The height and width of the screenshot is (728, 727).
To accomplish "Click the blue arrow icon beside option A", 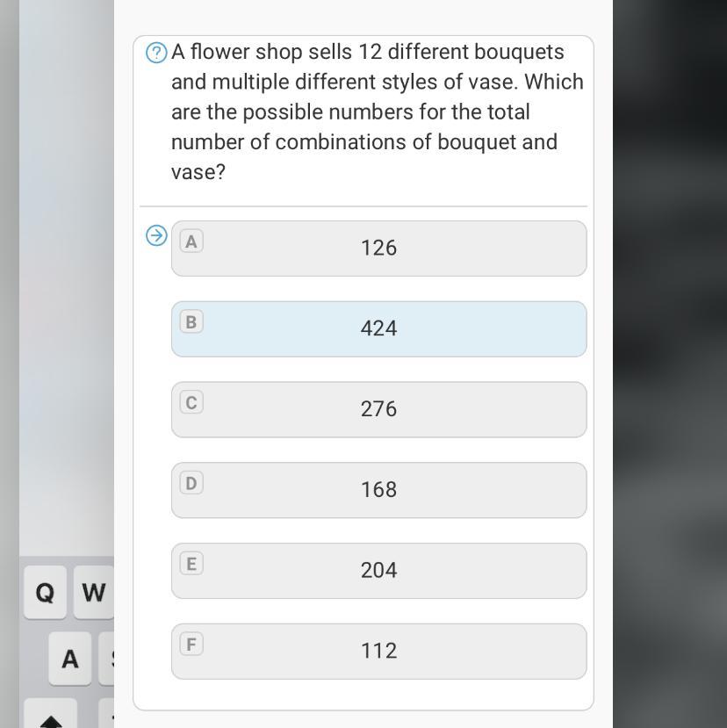I will coord(156,235).
